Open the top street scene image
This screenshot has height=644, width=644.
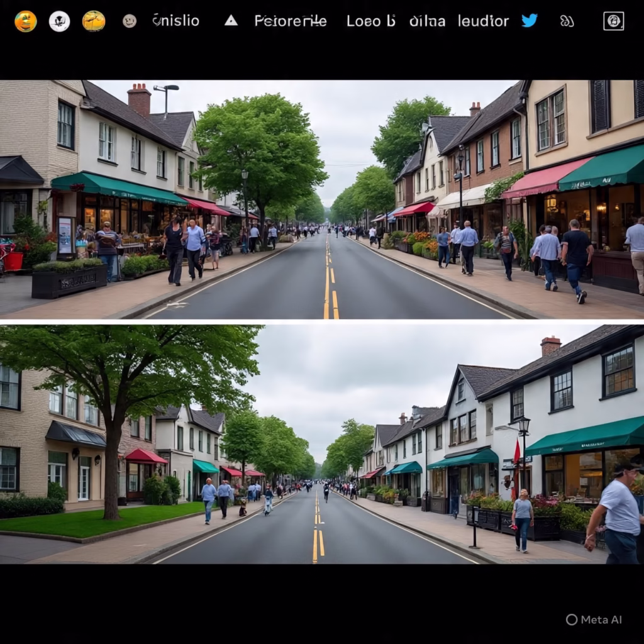pyautogui.click(x=322, y=199)
